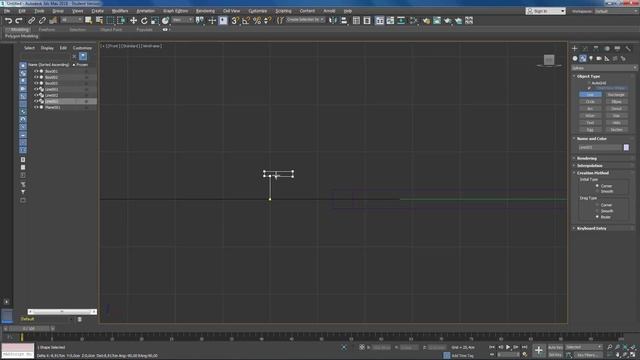Screen dimensions: 640x360
Task: Toggle visibility eye of Plane001
Action: pyautogui.click(x=36, y=107)
